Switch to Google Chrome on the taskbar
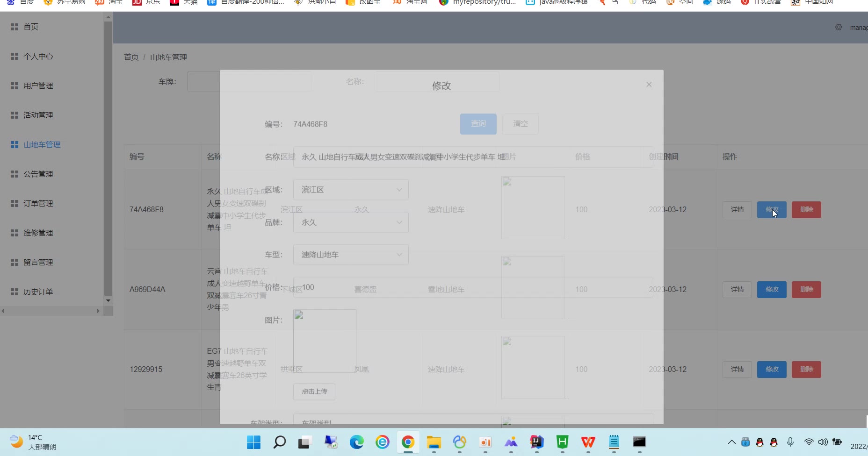 (x=408, y=442)
